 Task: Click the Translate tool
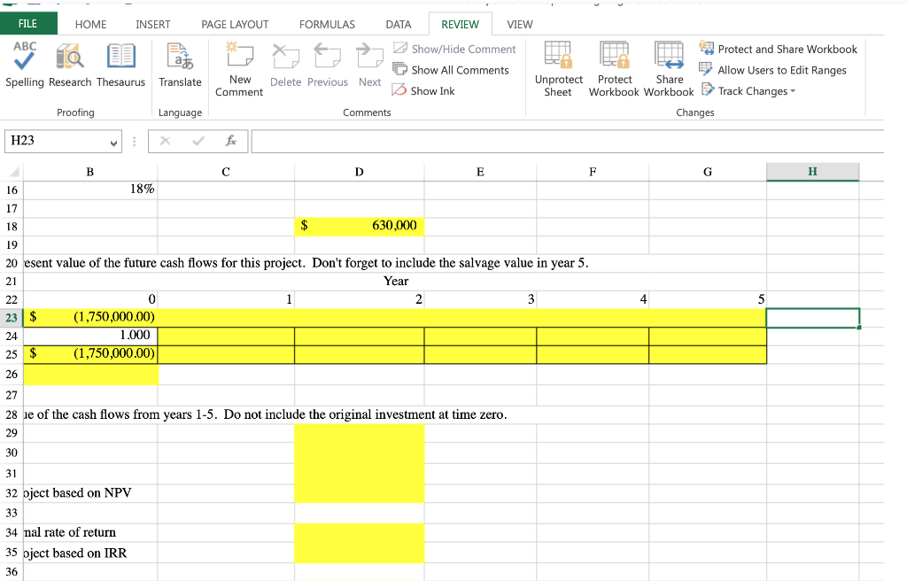coord(180,65)
